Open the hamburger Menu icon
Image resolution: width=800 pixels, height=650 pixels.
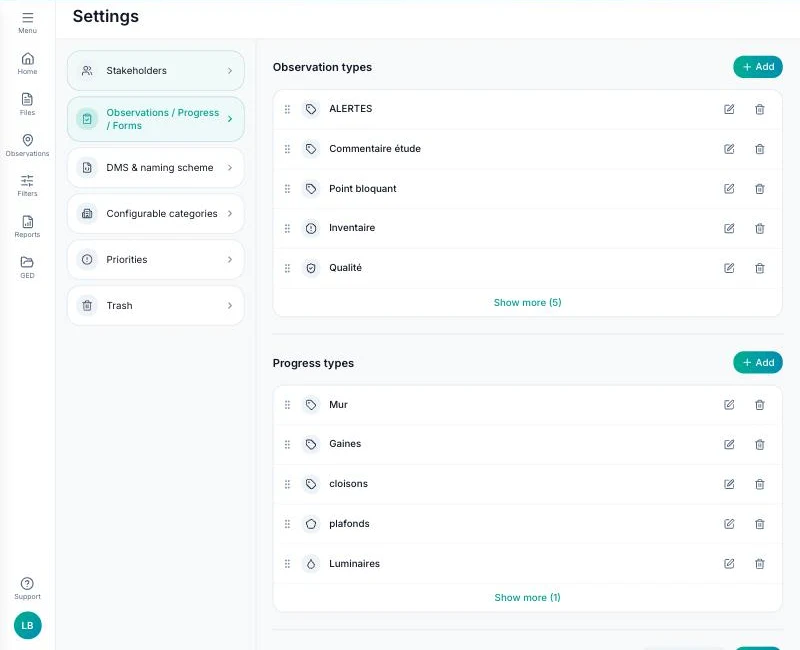(28, 18)
